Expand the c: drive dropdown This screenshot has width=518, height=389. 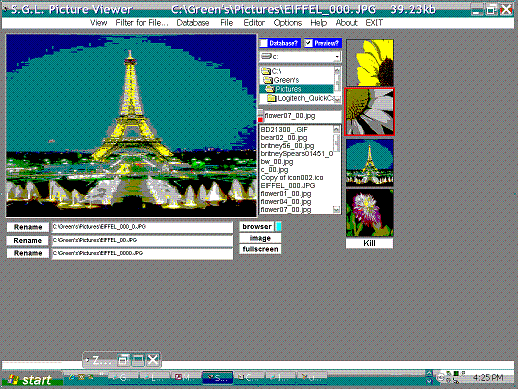coord(337,57)
